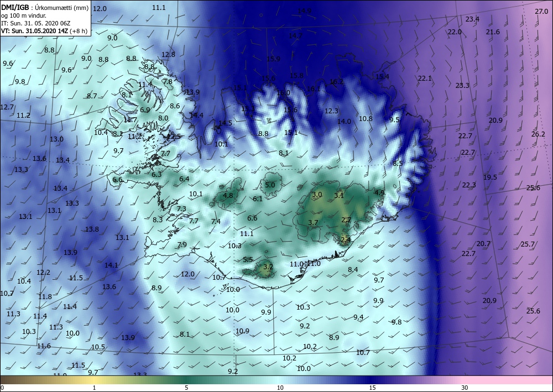The image size is (553, 392).
Task: Click the map value 8.5
Action: 398,163
